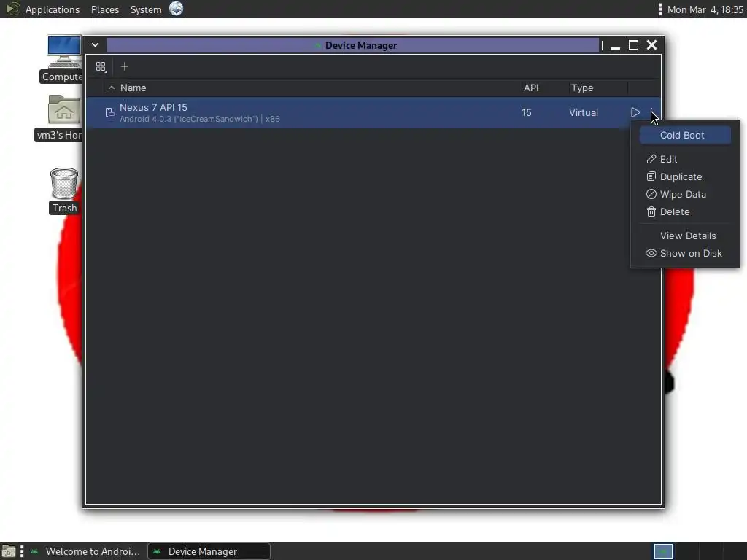Click the workspace switcher in bottom panel
This screenshot has height=560, width=747.
click(x=663, y=551)
